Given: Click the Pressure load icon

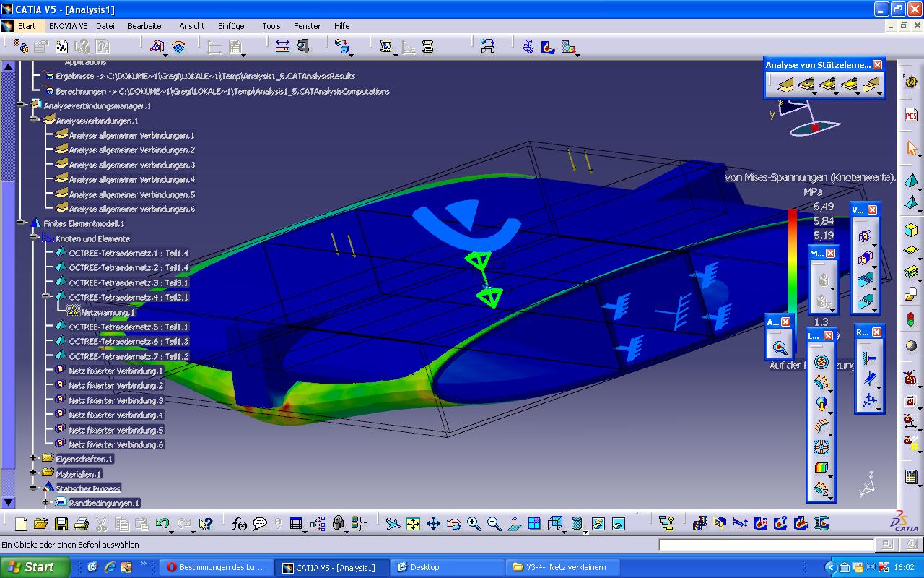Looking at the screenshot, I should [821, 361].
